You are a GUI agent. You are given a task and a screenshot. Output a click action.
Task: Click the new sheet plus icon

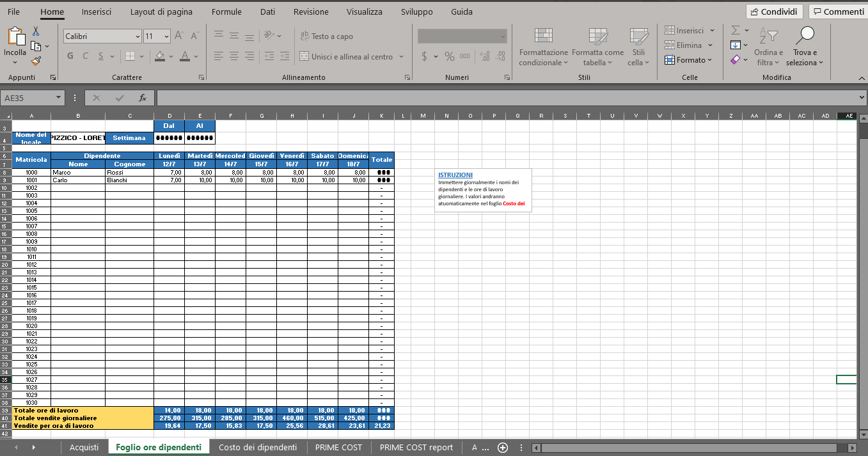click(x=503, y=448)
